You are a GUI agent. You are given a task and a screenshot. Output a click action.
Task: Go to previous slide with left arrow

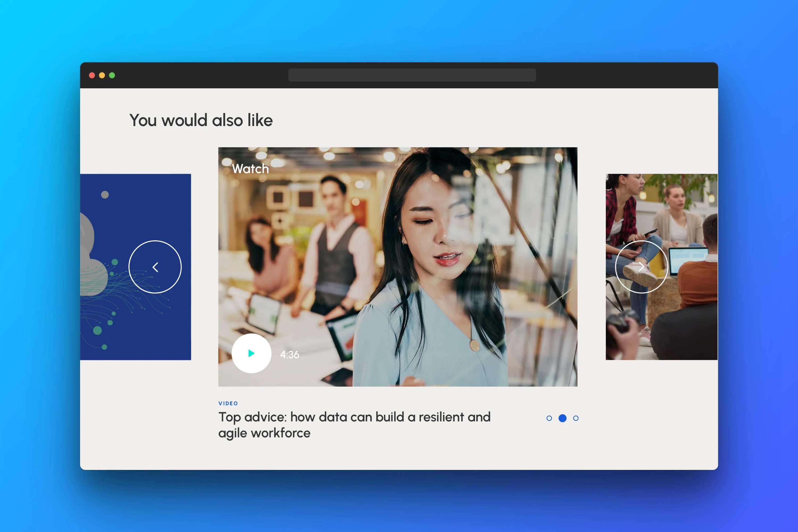(155, 267)
